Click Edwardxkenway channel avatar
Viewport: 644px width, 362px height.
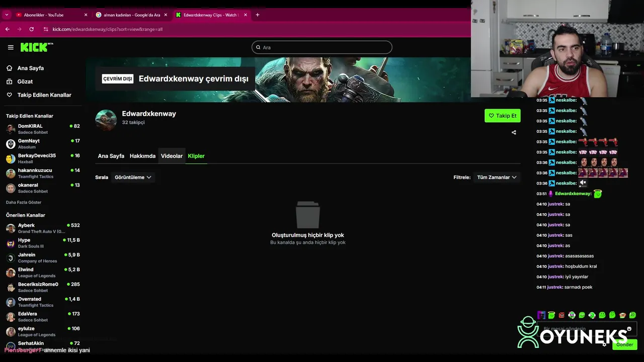106,120
